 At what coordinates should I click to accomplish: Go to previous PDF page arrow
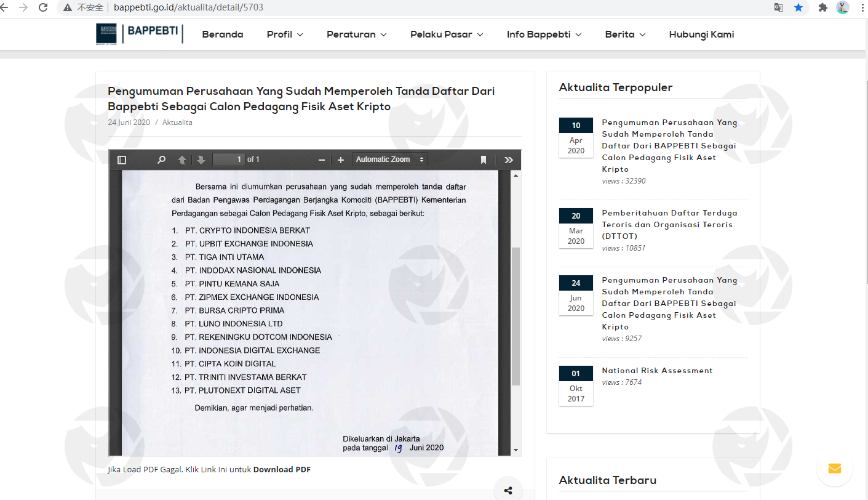click(x=182, y=160)
